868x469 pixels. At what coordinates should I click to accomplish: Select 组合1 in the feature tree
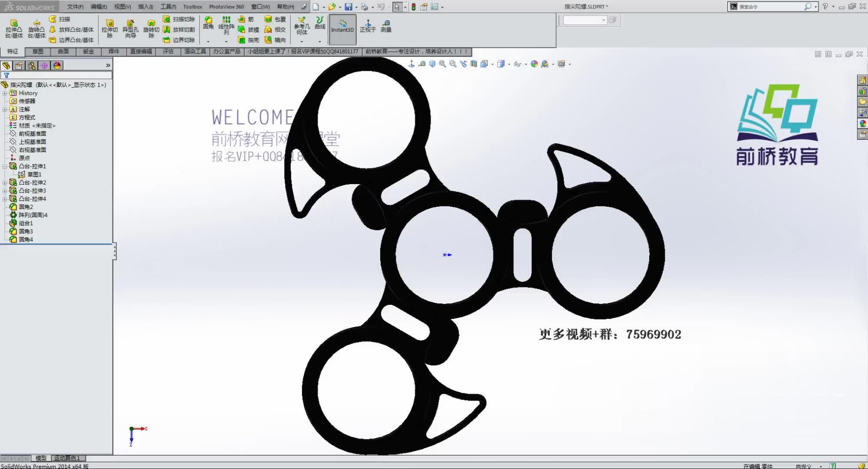pos(21,223)
